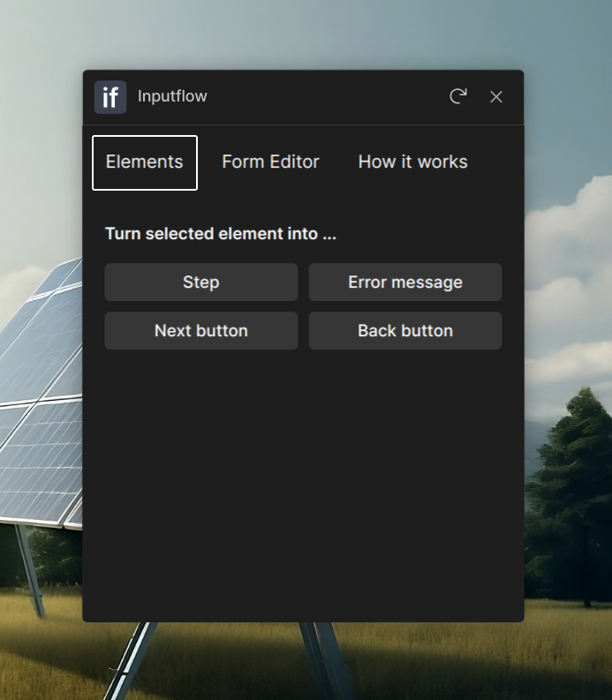
Task: Convert selected element to Error message
Action: pos(405,282)
